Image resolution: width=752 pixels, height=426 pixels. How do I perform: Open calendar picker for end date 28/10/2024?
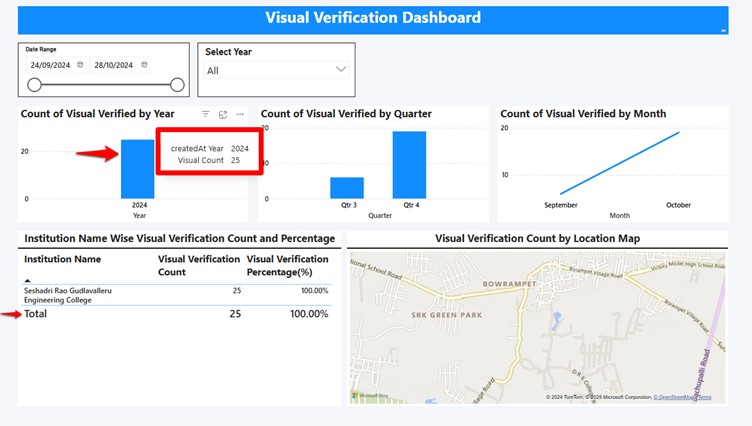[x=144, y=65]
